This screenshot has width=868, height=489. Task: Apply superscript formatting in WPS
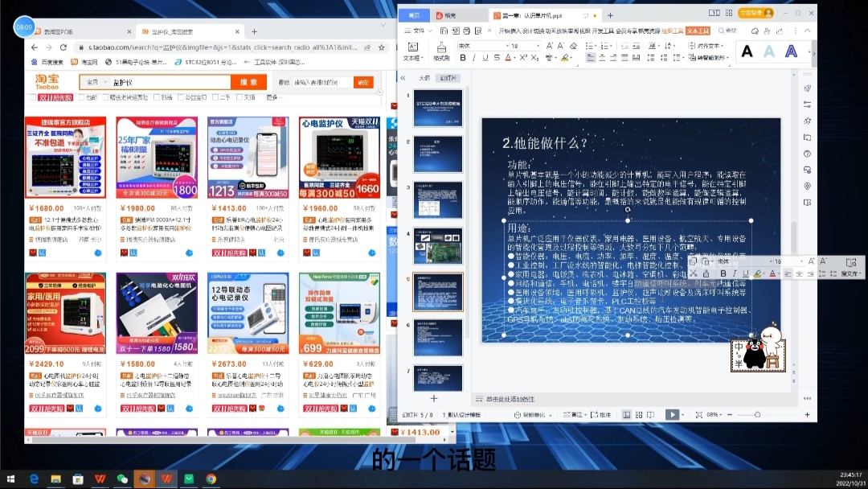point(523,58)
